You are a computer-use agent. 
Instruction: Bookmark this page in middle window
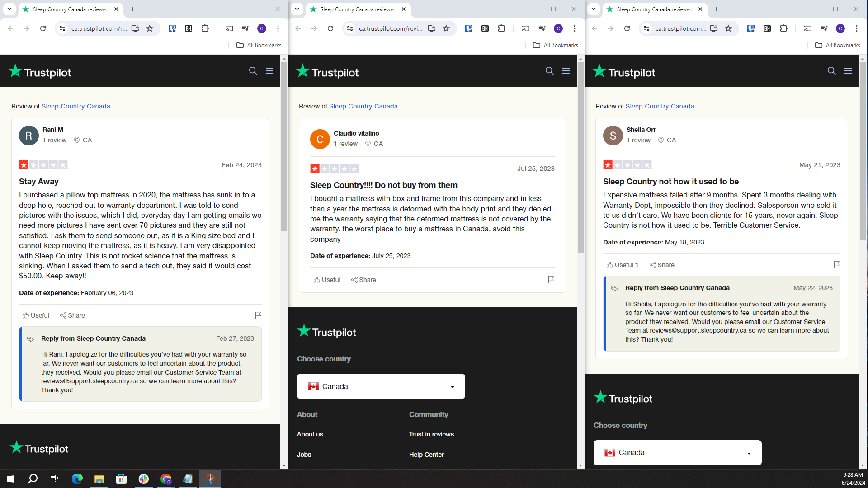click(446, 28)
